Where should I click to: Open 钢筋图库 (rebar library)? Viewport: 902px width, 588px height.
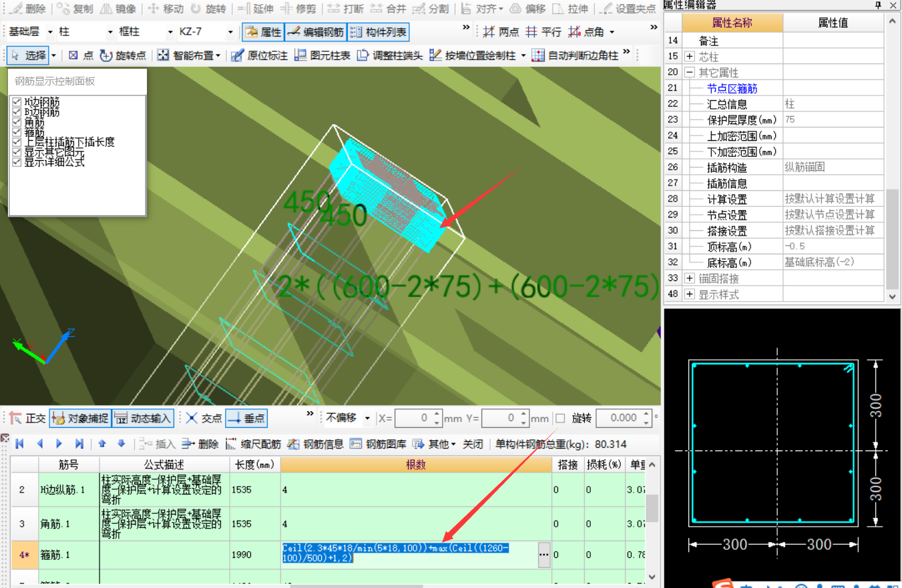pyautogui.click(x=378, y=444)
